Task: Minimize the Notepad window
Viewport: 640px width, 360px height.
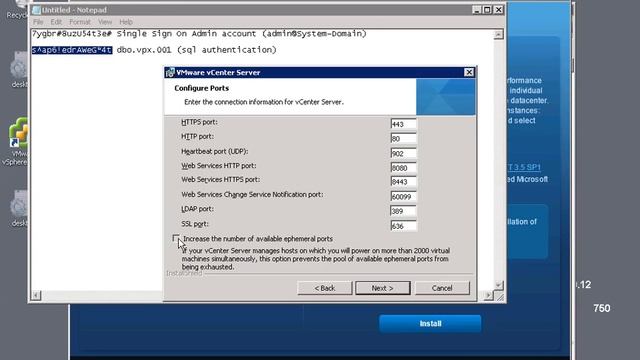Action: (476, 9)
